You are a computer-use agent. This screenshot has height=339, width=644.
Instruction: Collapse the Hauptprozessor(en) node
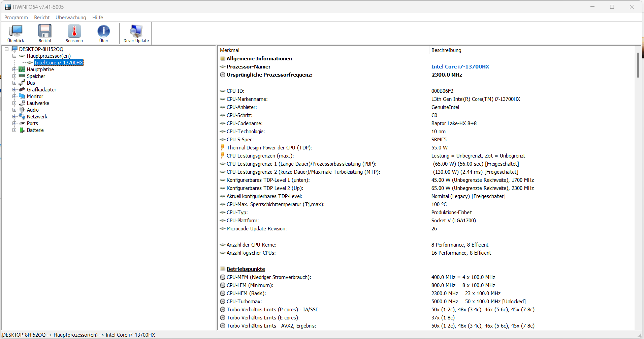pyautogui.click(x=14, y=56)
